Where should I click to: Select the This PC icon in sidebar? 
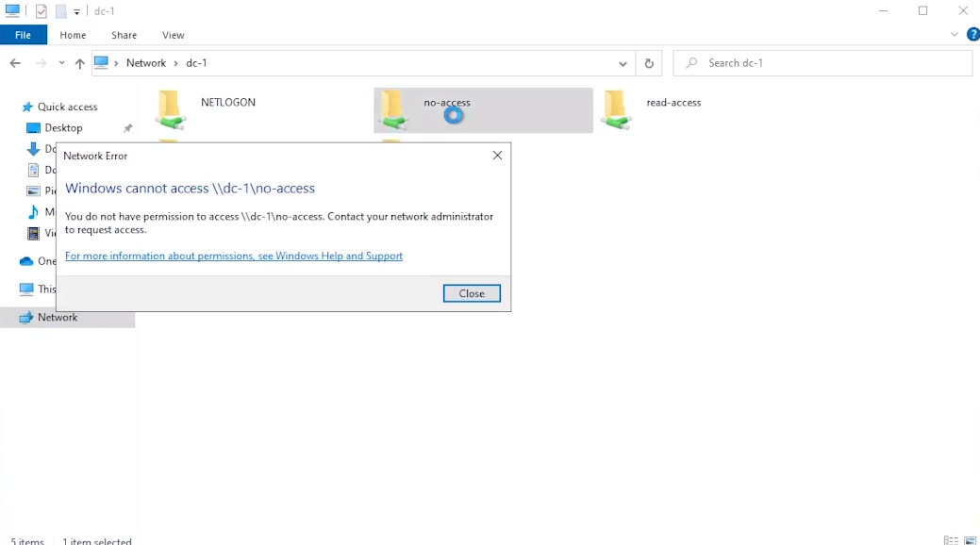click(26, 289)
